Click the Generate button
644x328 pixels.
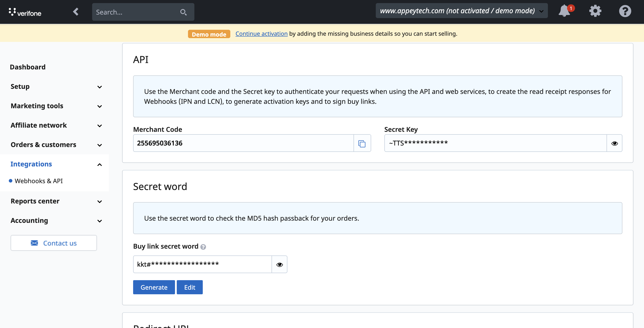(154, 287)
